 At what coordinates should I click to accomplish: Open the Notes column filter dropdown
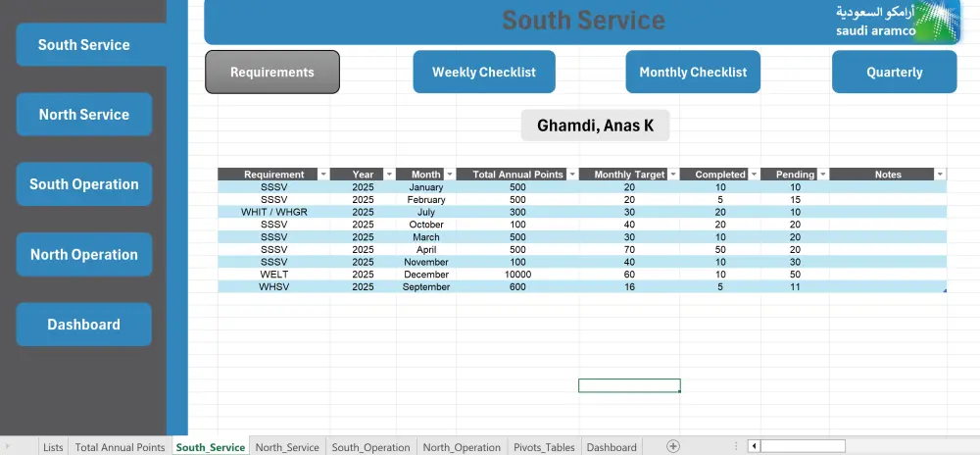(x=940, y=175)
